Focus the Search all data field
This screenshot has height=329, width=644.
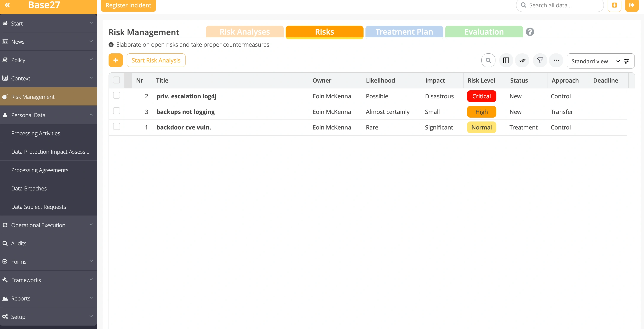point(560,5)
